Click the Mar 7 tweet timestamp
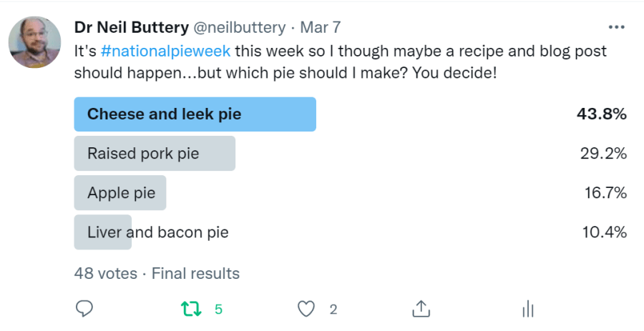 pos(320,28)
